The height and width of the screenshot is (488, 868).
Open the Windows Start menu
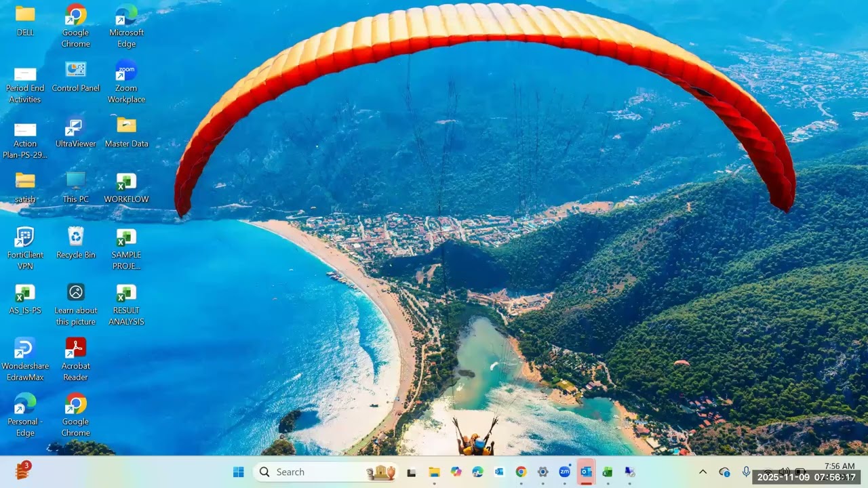click(239, 472)
